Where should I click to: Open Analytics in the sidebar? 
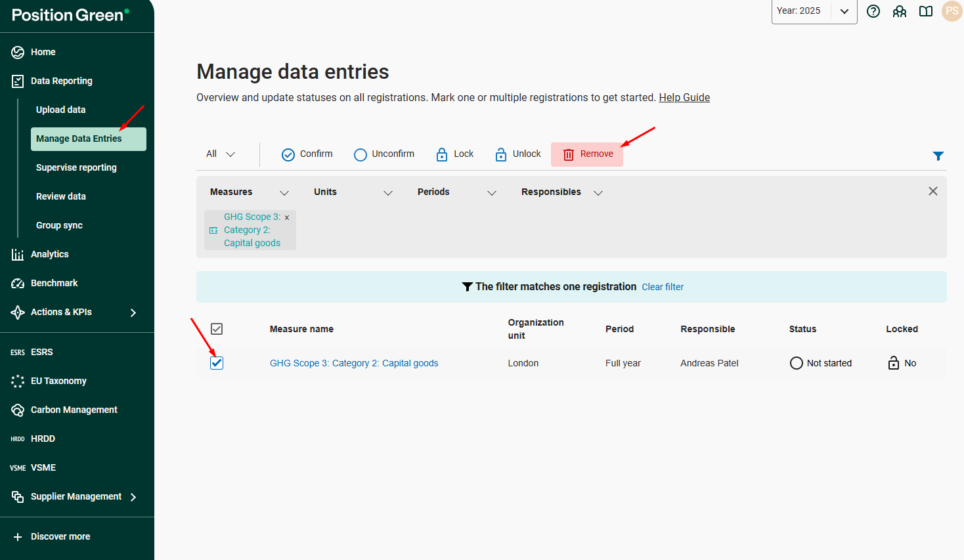click(49, 254)
